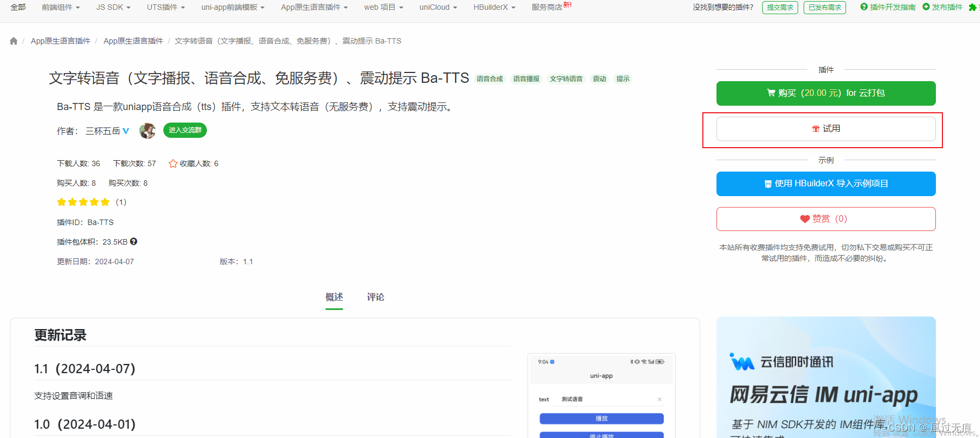Click the plugin development guide question icon
This screenshot has height=438, width=980.
864,7
